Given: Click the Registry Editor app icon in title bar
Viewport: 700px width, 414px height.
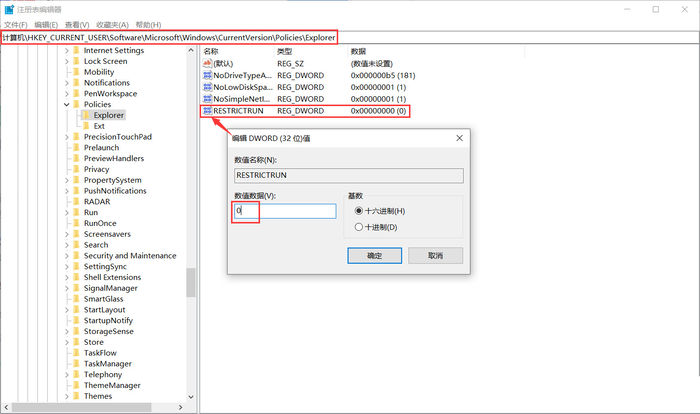Looking at the screenshot, I should (x=9, y=9).
